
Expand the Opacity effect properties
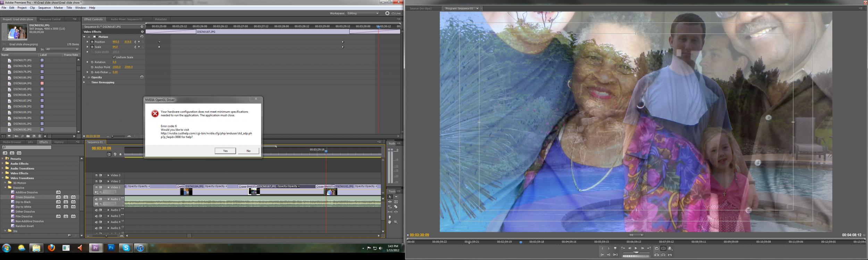coord(84,77)
